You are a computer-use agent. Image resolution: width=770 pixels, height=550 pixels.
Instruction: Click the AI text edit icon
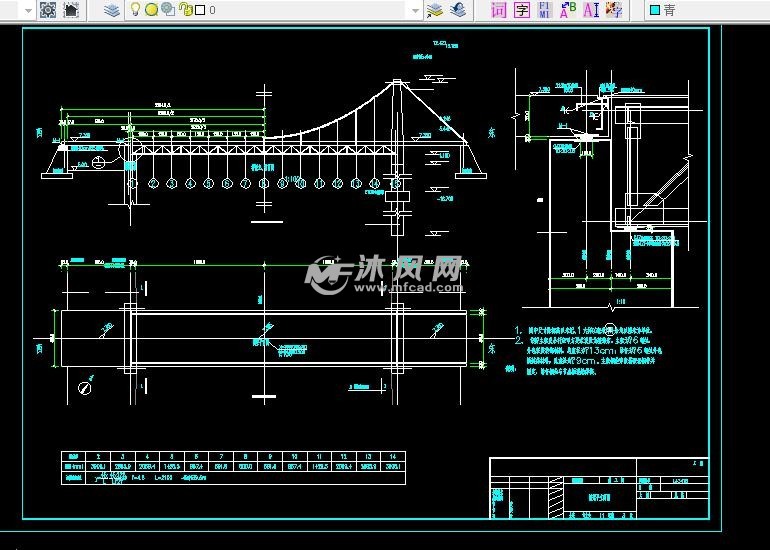[590, 10]
